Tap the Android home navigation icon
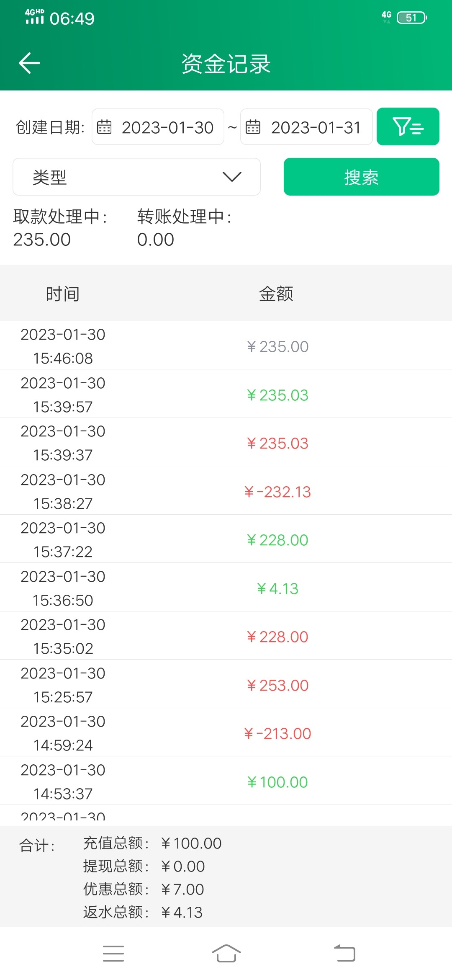The height and width of the screenshot is (980, 452). click(x=226, y=953)
